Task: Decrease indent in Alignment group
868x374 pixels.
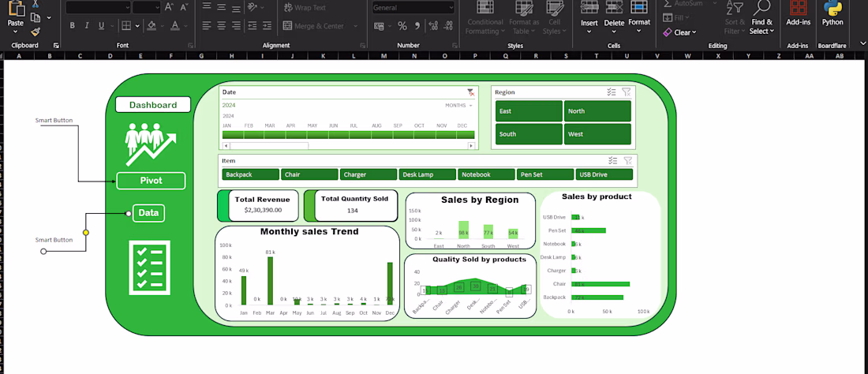Action: (253, 25)
